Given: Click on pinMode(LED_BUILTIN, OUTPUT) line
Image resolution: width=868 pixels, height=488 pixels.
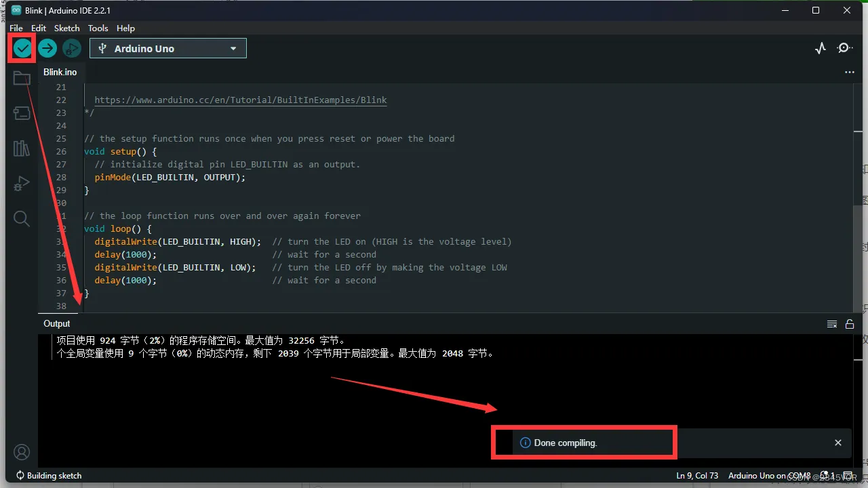Looking at the screenshot, I should [x=170, y=178].
